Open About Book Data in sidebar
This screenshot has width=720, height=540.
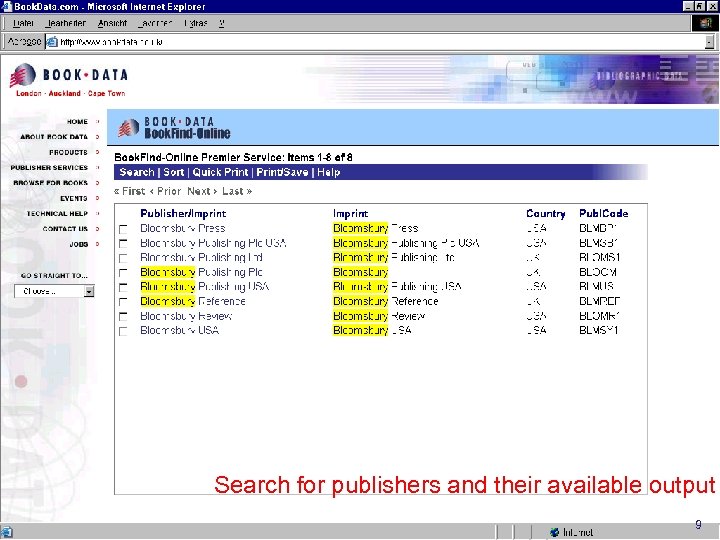point(54,137)
